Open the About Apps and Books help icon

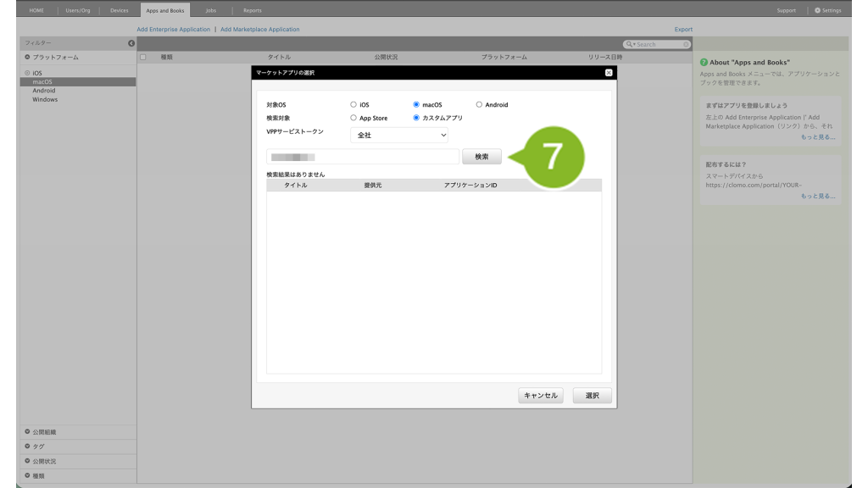pos(704,63)
